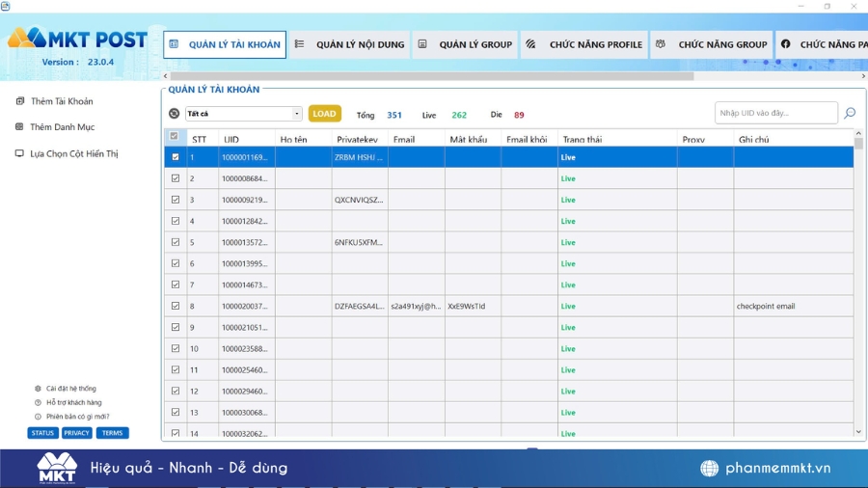
Task: Click the globe icon beside phanmemmkt.vn
Action: pos(709,468)
